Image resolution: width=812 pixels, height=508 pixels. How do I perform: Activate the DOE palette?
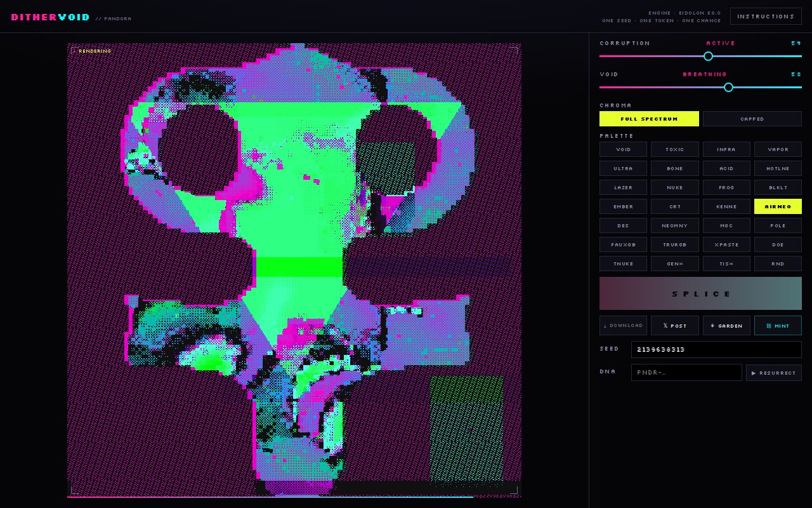pos(778,244)
